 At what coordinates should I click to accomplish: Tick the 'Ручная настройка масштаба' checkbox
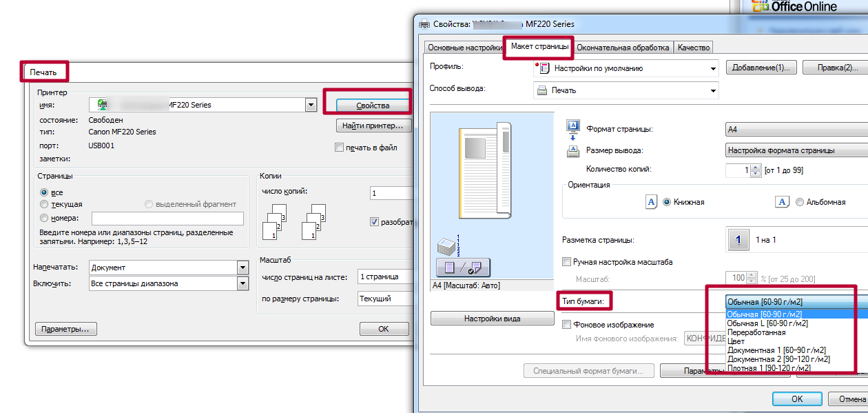pos(567,262)
